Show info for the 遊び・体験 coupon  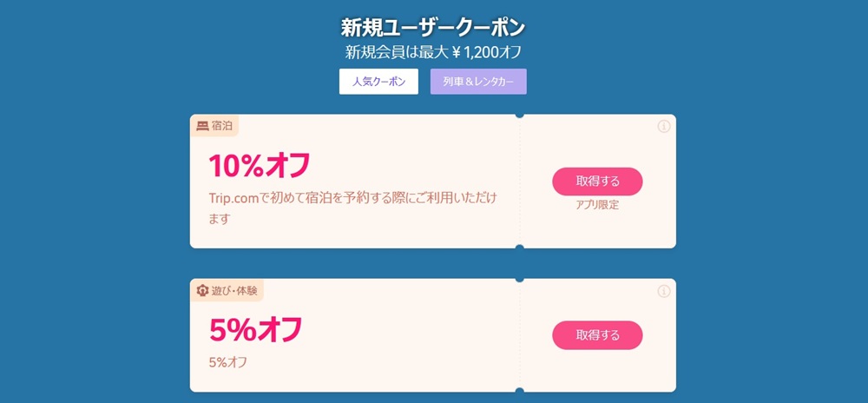[664, 291]
